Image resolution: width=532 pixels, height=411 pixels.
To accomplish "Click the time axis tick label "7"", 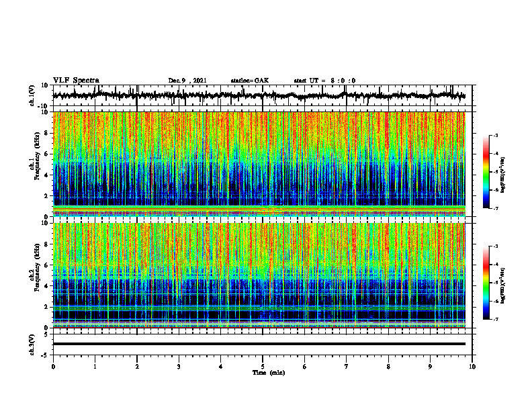I will tap(347, 367).
